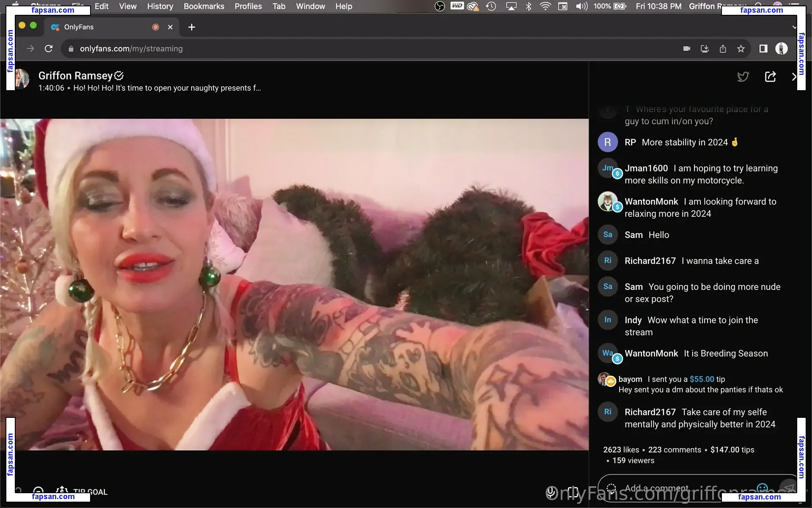Click the install app icon in address bar

click(705, 49)
